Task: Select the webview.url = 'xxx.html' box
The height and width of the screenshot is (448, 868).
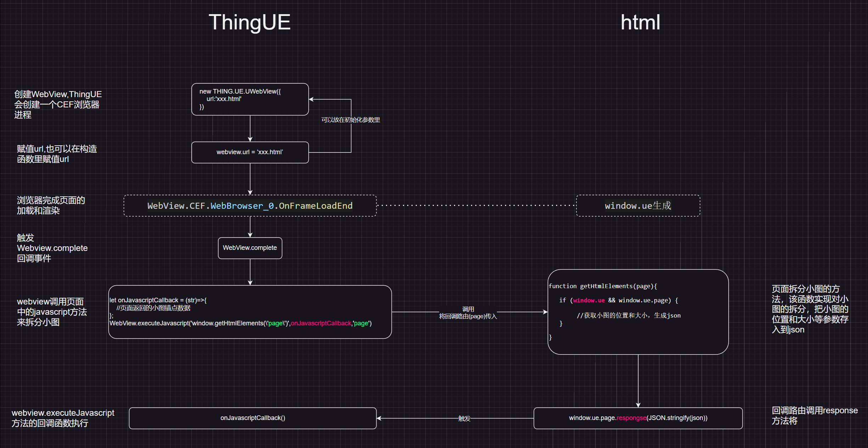Action: 250,152
